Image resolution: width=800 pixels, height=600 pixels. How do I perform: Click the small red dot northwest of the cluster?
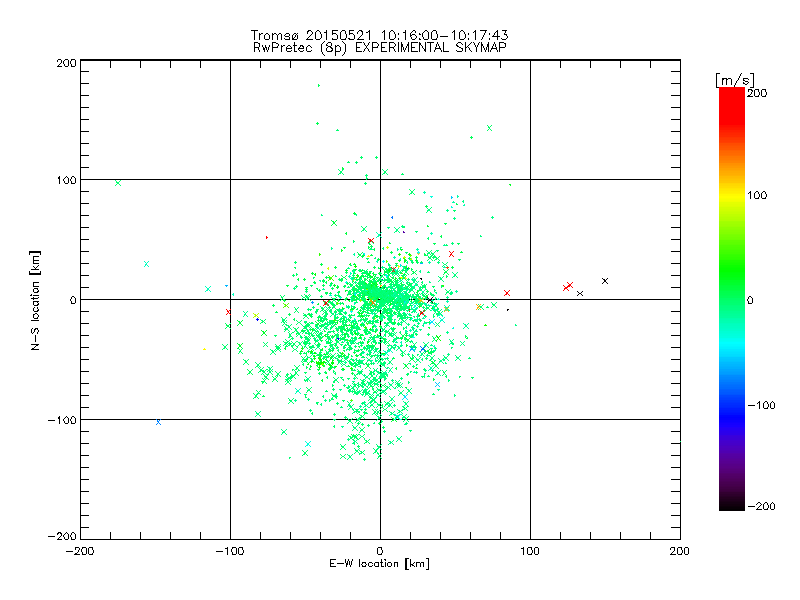267,237
